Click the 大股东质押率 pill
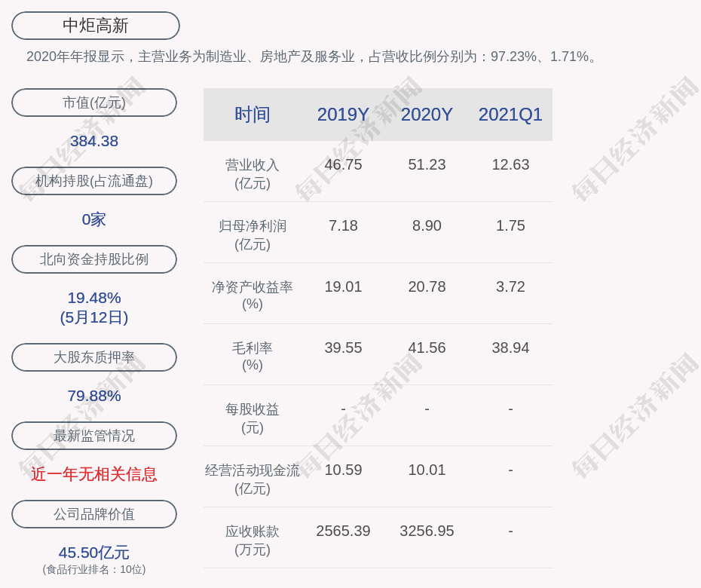The height and width of the screenshot is (588, 701). click(94, 357)
